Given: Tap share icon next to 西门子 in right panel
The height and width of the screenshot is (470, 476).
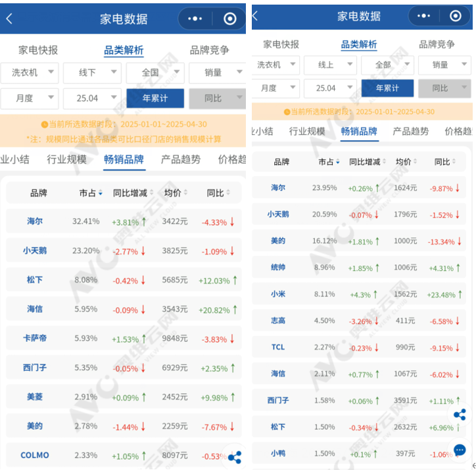Looking at the screenshot, I should click(x=460, y=415).
